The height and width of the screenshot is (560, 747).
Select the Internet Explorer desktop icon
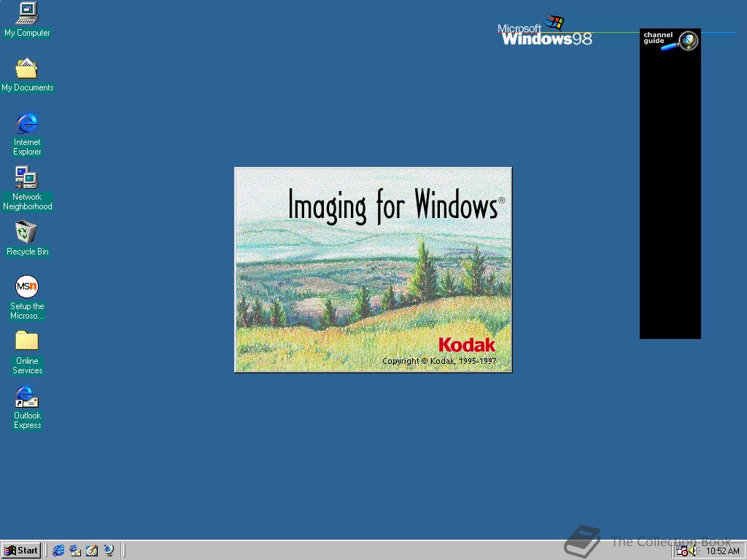[x=27, y=122]
